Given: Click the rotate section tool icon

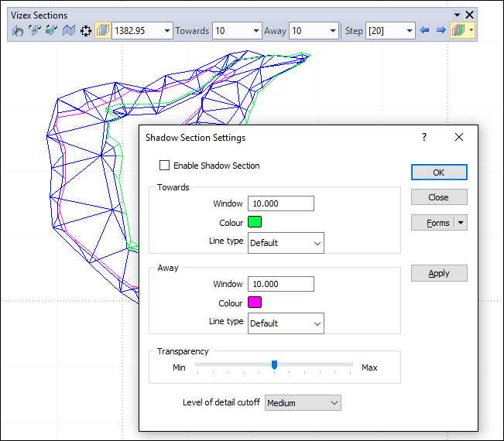Looking at the screenshot, I should [x=35, y=30].
